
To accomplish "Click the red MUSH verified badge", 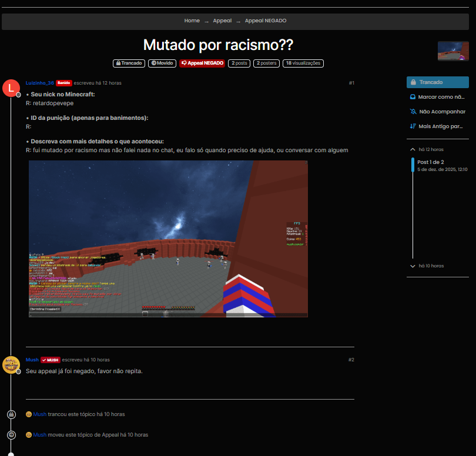I will [51, 360].
